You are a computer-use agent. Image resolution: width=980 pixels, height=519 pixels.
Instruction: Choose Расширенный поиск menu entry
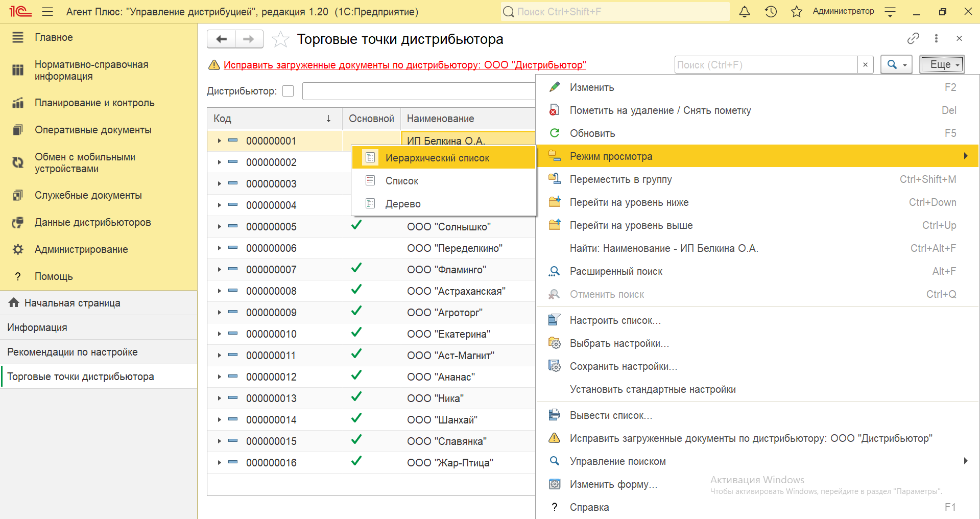point(758,271)
